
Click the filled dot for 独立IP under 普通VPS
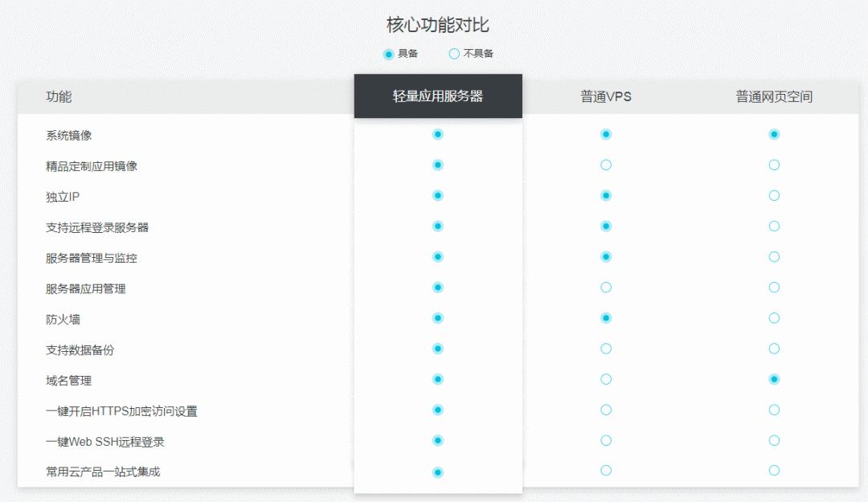(x=605, y=195)
